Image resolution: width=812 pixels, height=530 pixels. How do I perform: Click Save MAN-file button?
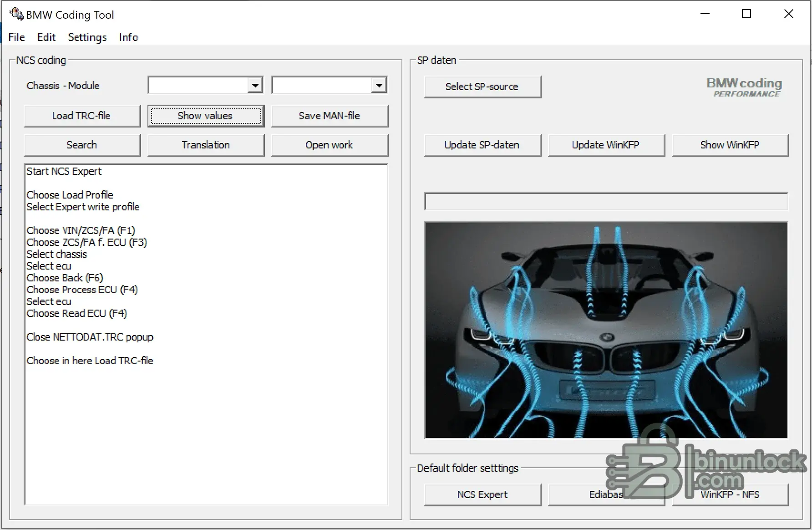[x=330, y=116]
